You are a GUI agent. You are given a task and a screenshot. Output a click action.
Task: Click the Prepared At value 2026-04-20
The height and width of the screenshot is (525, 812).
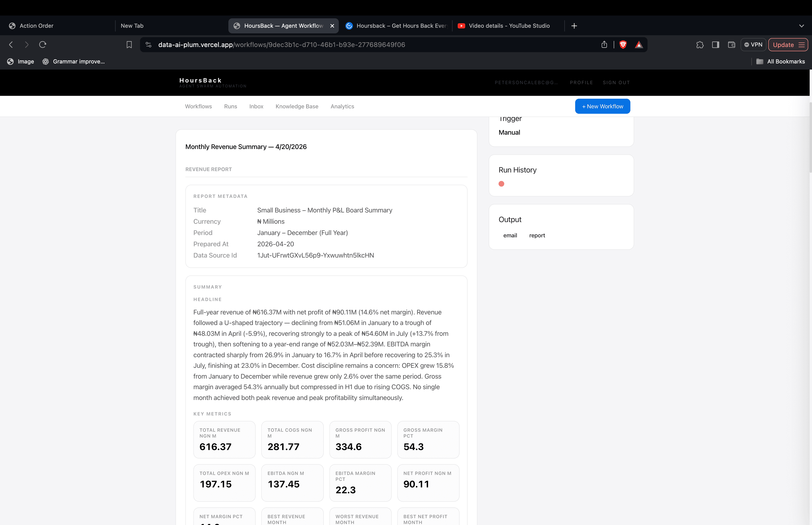(x=275, y=244)
